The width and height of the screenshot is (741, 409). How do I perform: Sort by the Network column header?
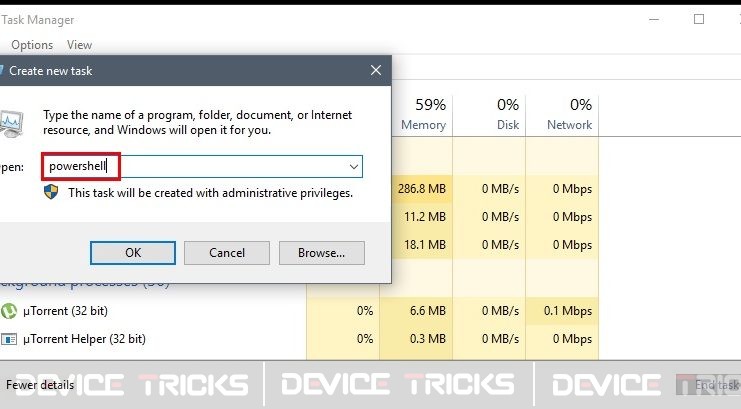pyautogui.click(x=562, y=114)
